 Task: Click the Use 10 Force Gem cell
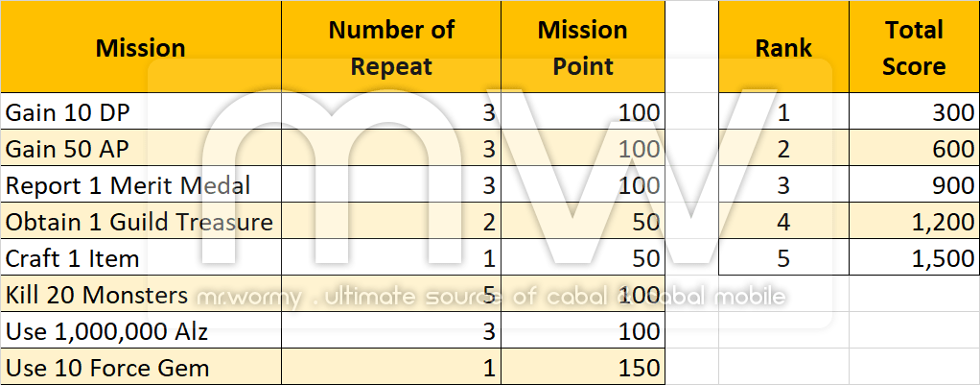pyautogui.click(x=141, y=368)
